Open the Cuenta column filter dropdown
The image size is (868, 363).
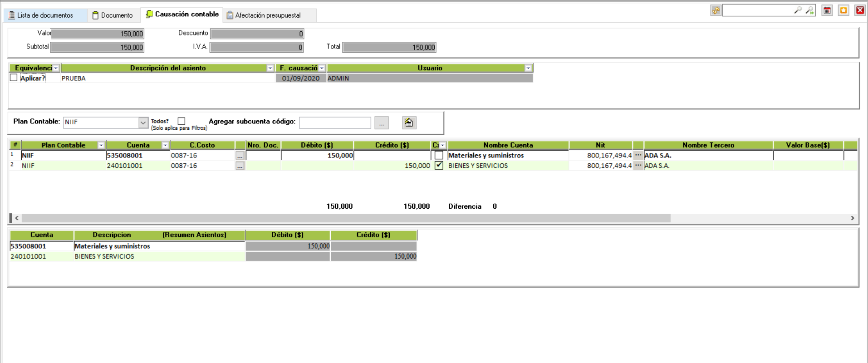(165, 145)
